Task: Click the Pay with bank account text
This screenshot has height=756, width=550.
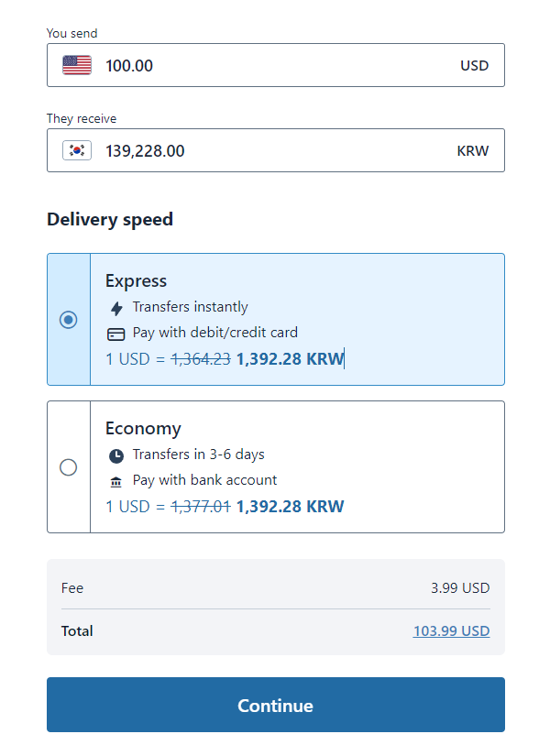Action: coord(204,480)
